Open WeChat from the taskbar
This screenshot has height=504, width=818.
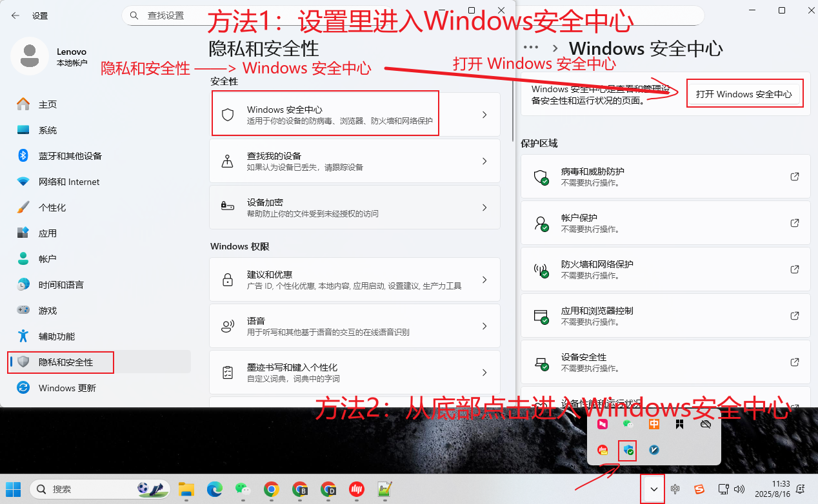tap(243, 490)
